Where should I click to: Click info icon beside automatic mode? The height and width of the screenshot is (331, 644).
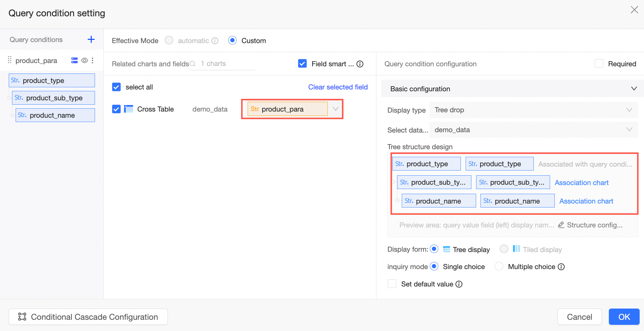[x=215, y=41]
